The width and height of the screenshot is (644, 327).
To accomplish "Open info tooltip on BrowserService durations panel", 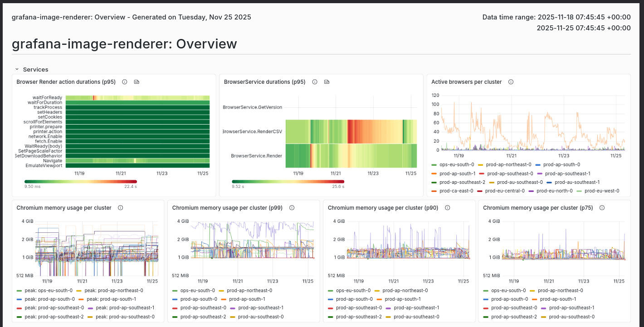I will (315, 82).
